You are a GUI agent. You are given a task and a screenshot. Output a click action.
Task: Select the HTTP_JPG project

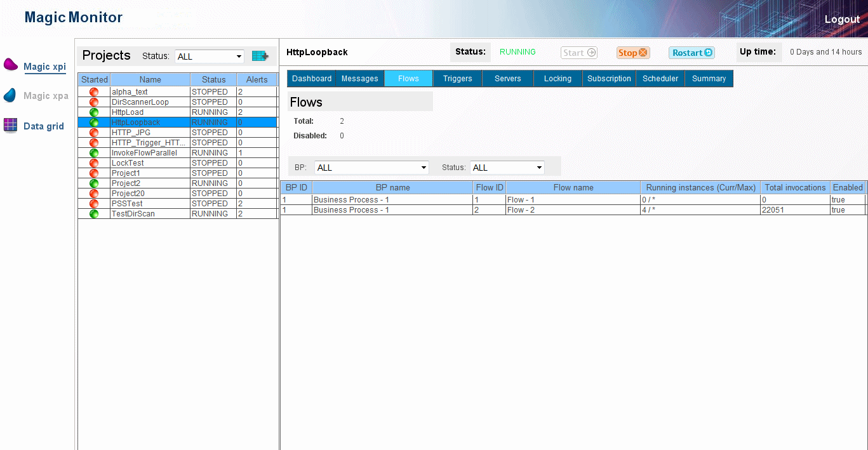click(x=178, y=133)
